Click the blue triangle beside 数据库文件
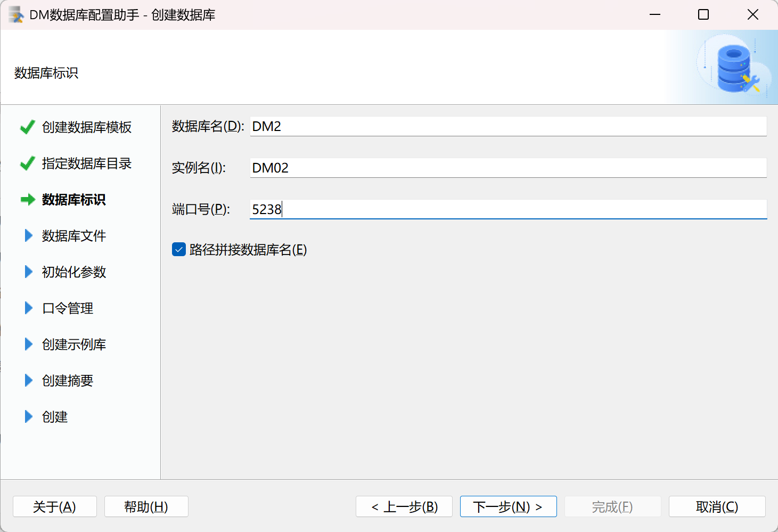The image size is (778, 532). tap(29, 235)
